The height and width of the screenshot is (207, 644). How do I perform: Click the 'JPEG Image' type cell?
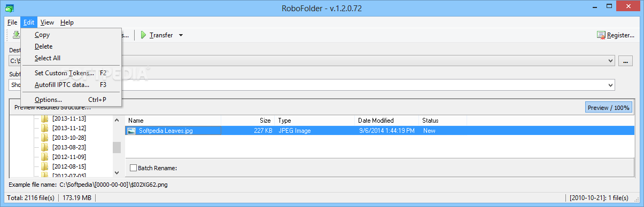pyautogui.click(x=294, y=130)
